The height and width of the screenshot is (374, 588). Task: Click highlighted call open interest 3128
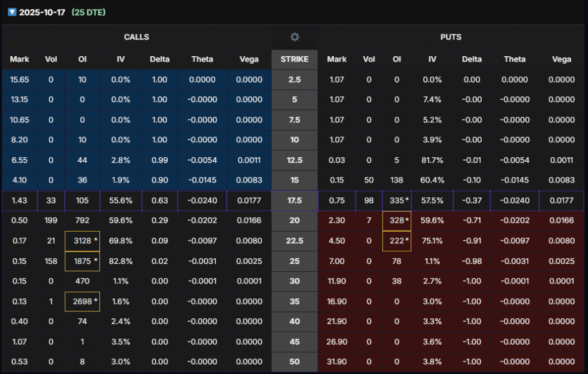(83, 241)
